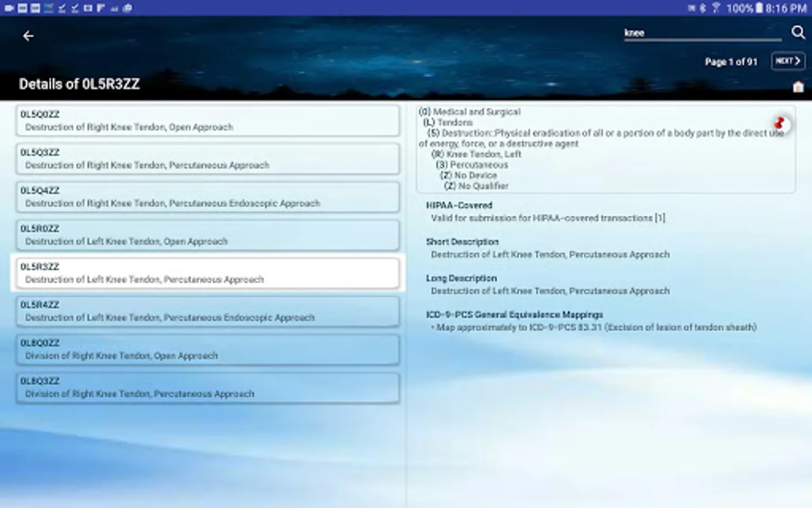Viewport: 812px width, 508px height.
Task: Open the home icon
Action: 798,87
